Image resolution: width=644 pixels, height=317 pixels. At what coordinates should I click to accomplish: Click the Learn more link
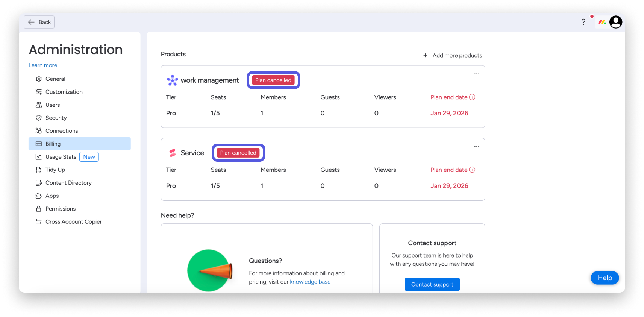click(43, 65)
